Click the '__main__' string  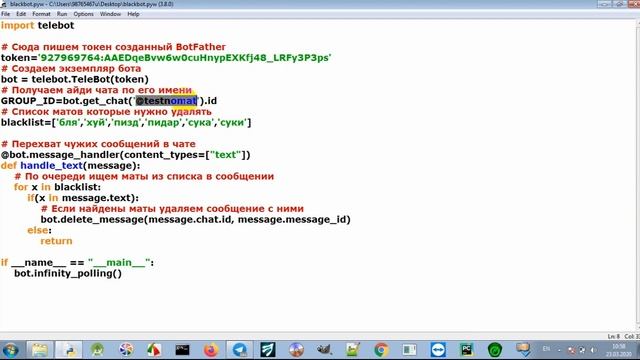119,262
